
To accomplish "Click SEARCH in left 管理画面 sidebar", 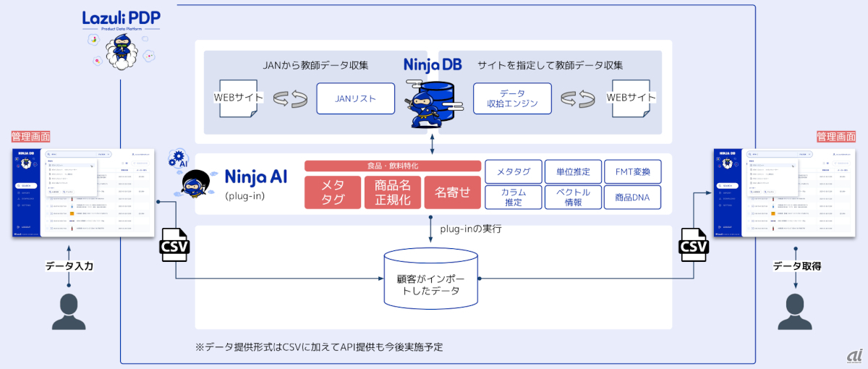I will coord(26,186).
